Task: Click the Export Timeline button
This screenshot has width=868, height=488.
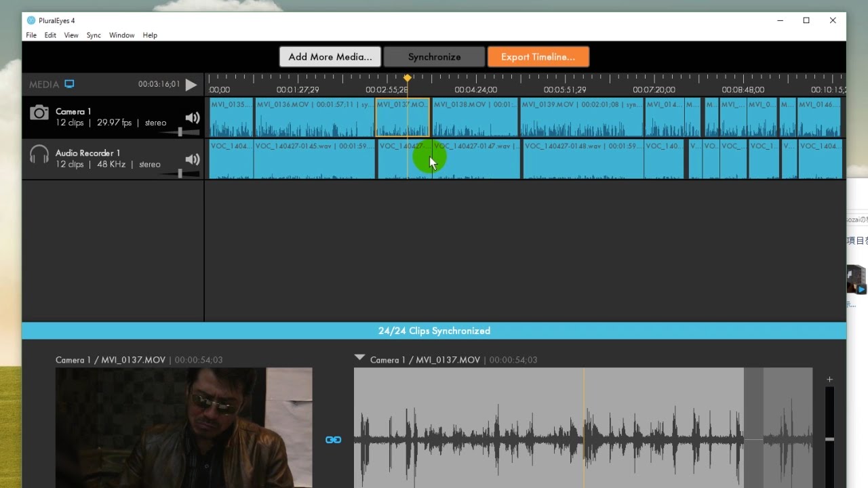Action: (x=538, y=57)
